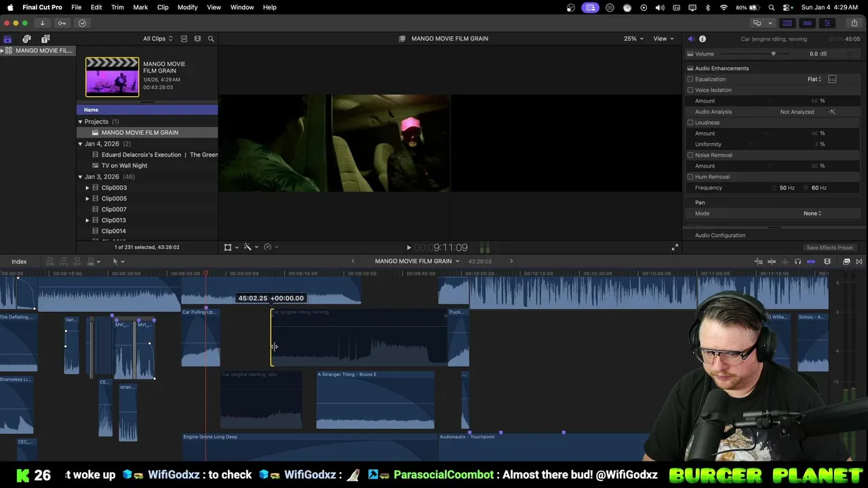
Task: Adjust the Volume slider handle
Action: [773, 54]
